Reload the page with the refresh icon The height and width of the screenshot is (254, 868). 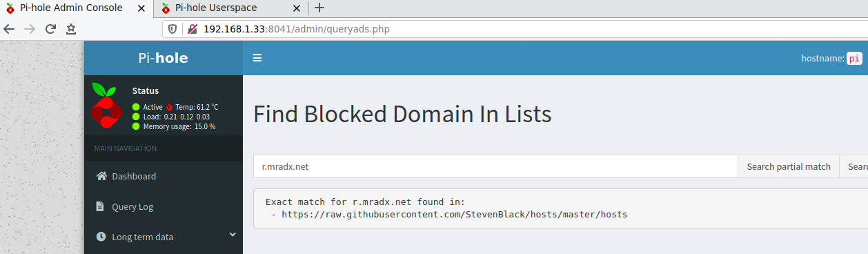tap(50, 29)
